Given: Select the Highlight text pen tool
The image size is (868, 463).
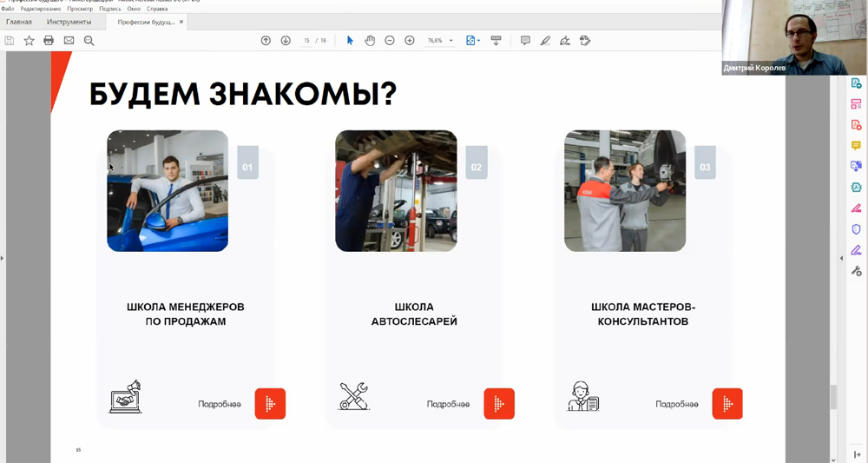Looking at the screenshot, I should point(545,41).
